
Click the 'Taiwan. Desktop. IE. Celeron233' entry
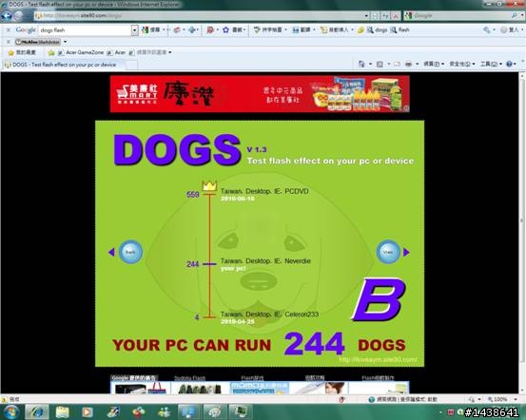[269, 315]
